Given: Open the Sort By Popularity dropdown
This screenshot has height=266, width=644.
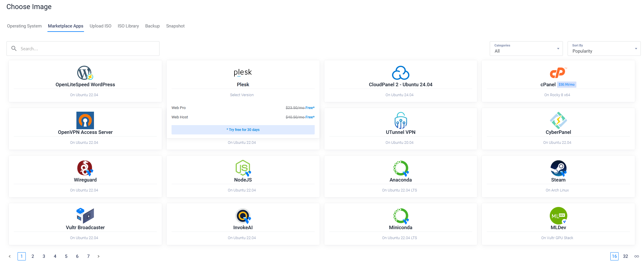Looking at the screenshot, I should [604, 49].
